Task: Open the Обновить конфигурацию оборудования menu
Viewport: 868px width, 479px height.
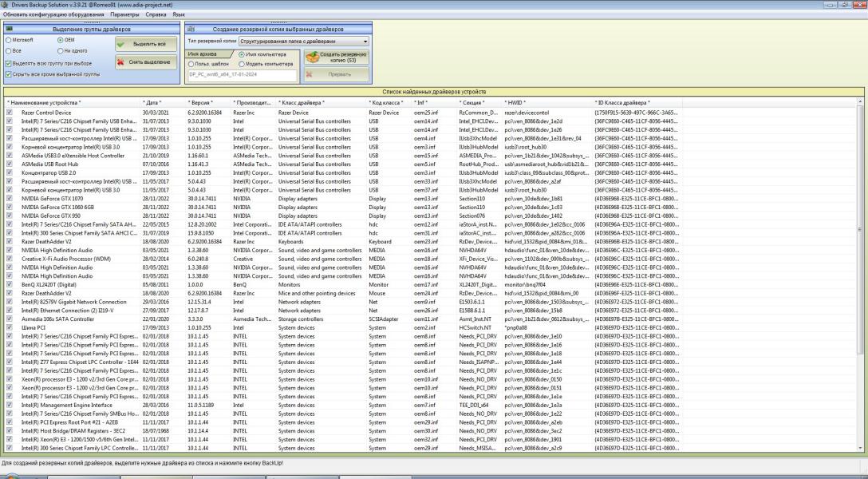Action: pyautogui.click(x=53, y=14)
